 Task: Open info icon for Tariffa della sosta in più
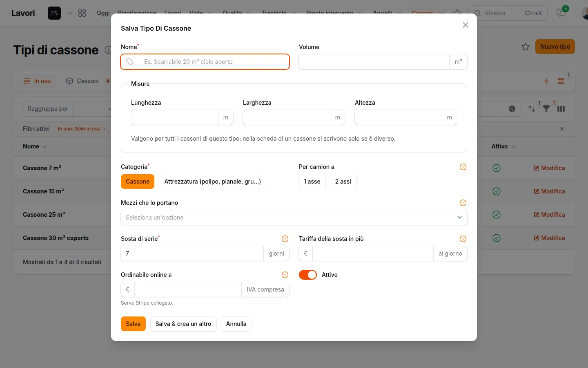point(463,239)
